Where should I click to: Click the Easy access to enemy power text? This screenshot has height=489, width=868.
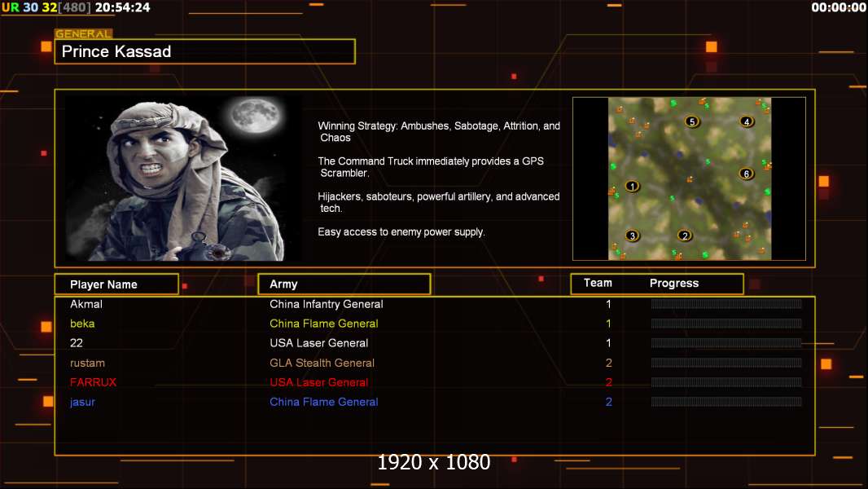[x=401, y=232]
